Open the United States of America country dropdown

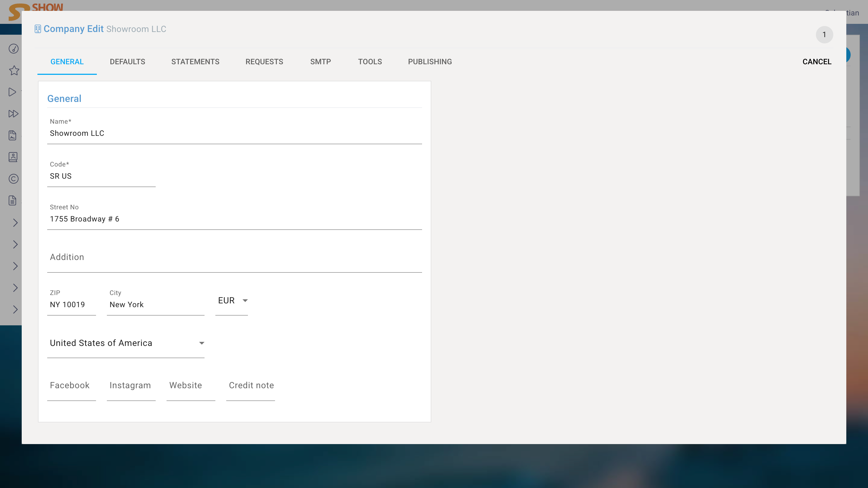(126, 343)
